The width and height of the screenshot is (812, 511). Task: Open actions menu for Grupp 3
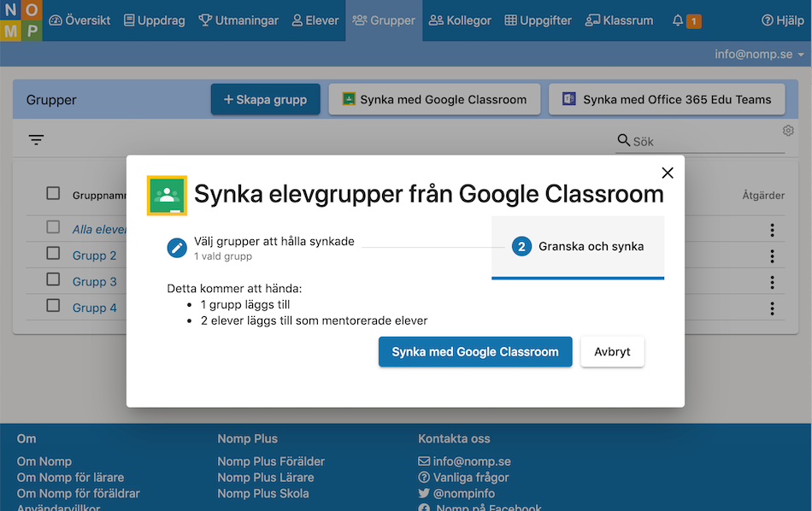click(772, 282)
